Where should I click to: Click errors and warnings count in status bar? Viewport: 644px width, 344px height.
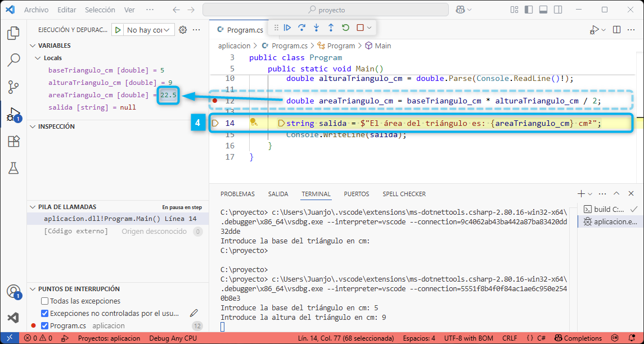38,338
